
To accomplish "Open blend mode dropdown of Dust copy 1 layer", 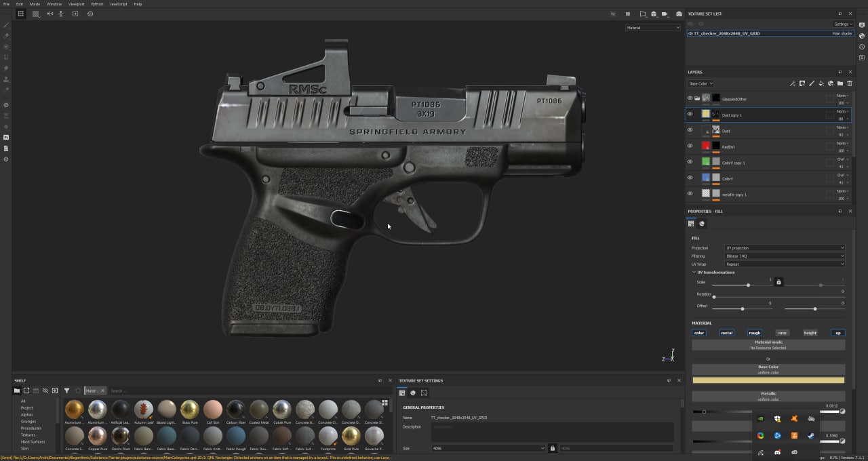I will point(841,111).
